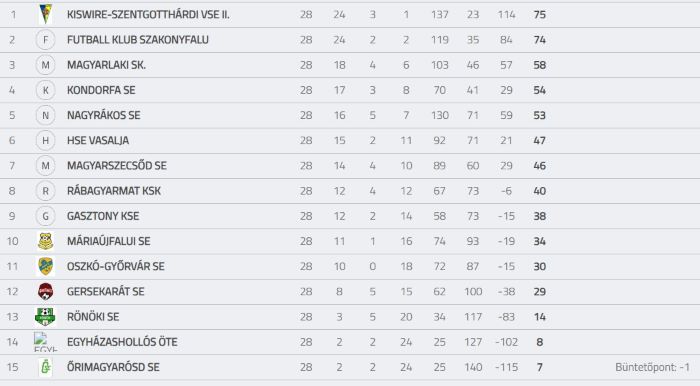Open the HSE Vasalja 'H' badge
The image size is (700, 386).
pyautogui.click(x=46, y=141)
